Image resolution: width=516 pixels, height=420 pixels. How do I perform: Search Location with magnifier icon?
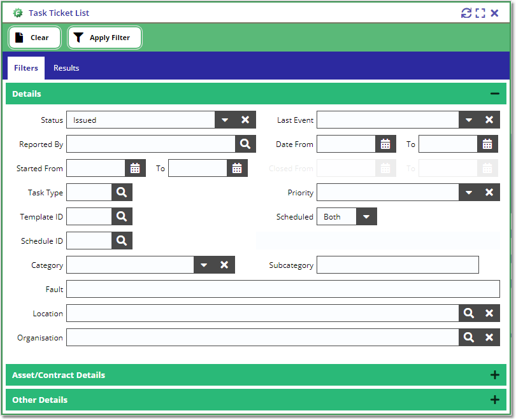point(469,313)
